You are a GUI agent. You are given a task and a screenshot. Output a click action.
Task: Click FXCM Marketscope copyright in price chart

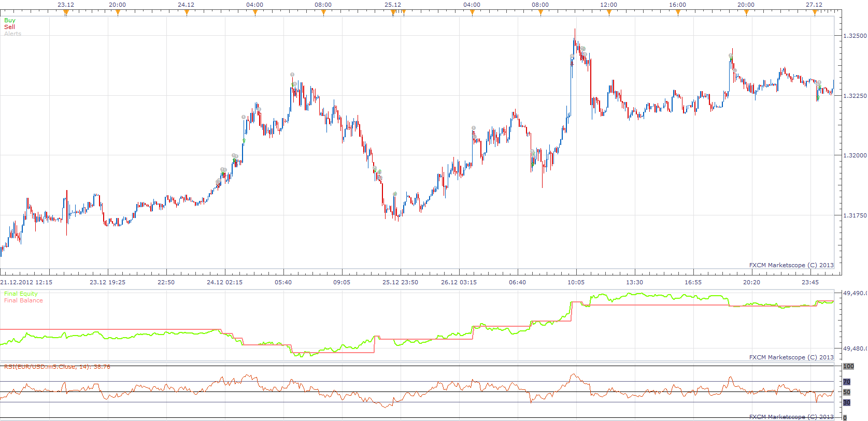(x=791, y=265)
